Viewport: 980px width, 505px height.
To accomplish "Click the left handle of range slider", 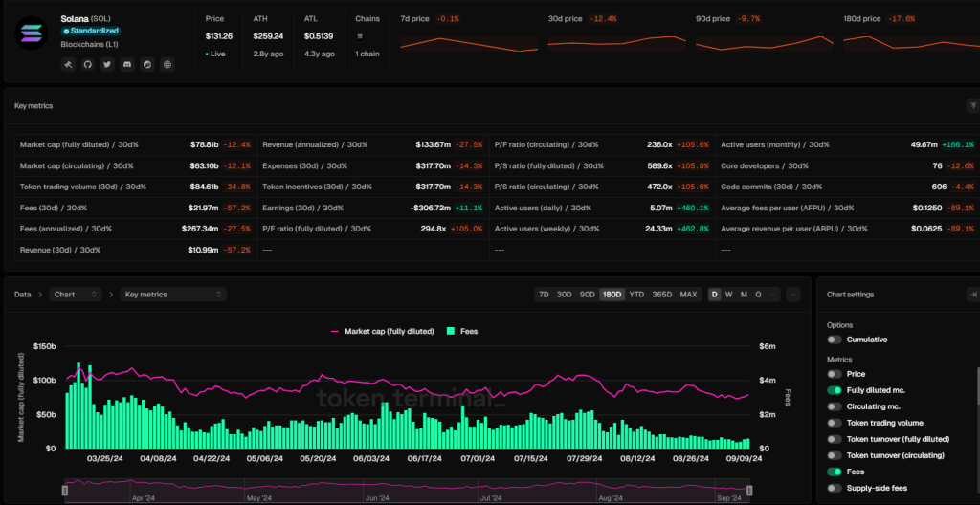I will tap(65, 489).
